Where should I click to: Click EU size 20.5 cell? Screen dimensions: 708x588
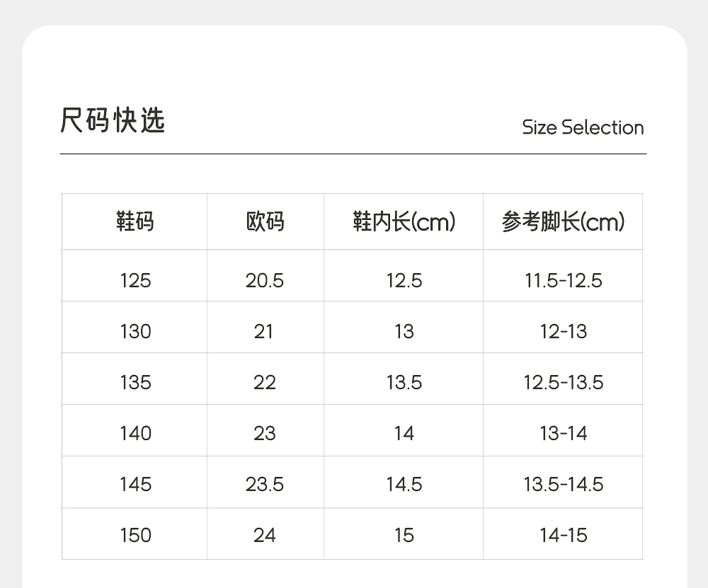pos(265,281)
